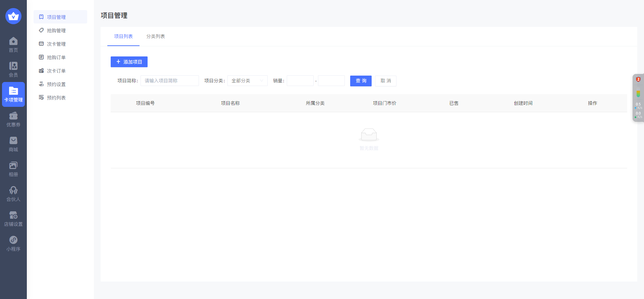
Task: Switch to the 分类列表 tab
Action: (x=155, y=36)
